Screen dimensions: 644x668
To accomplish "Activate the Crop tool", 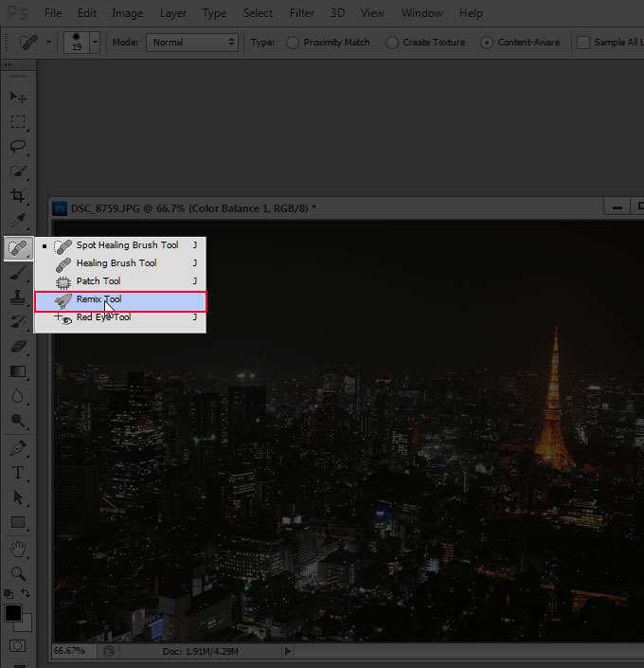I will tap(18, 196).
